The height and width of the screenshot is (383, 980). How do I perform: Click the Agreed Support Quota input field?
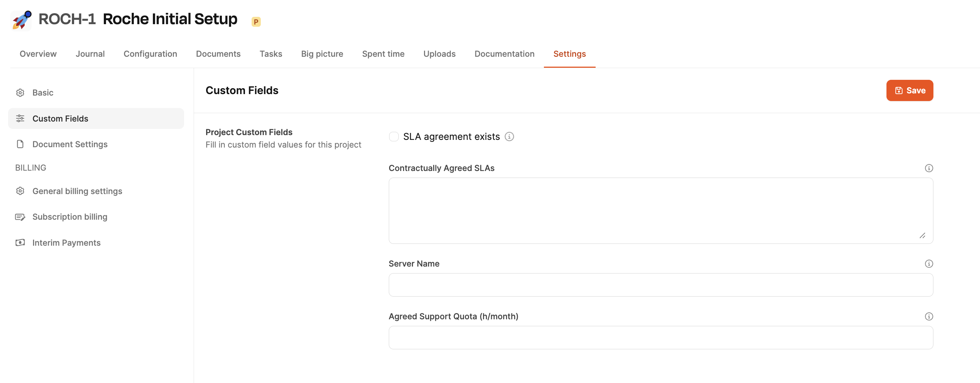(661, 338)
